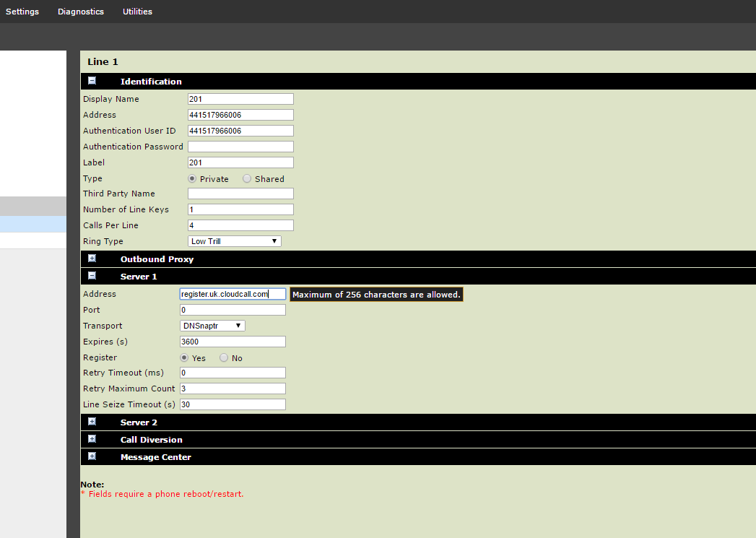Collapse the Server 1 section minus icon
Screen dimensions: 756x538
coord(92,276)
